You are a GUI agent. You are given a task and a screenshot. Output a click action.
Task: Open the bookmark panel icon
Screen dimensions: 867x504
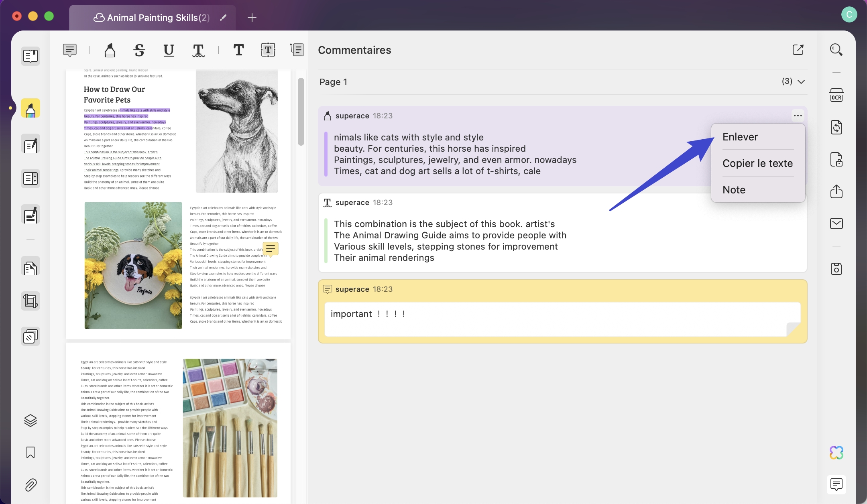pyautogui.click(x=31, y=452)
